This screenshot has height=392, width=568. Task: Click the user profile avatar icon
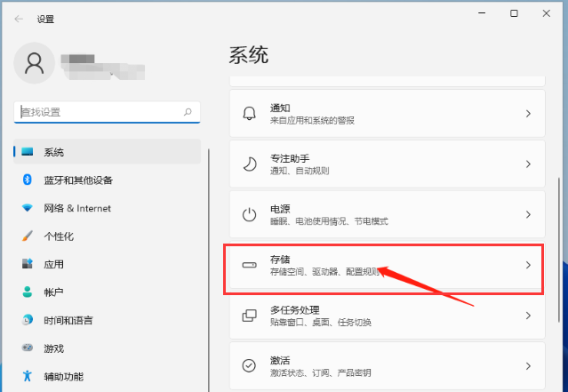[x=35, y=62]
